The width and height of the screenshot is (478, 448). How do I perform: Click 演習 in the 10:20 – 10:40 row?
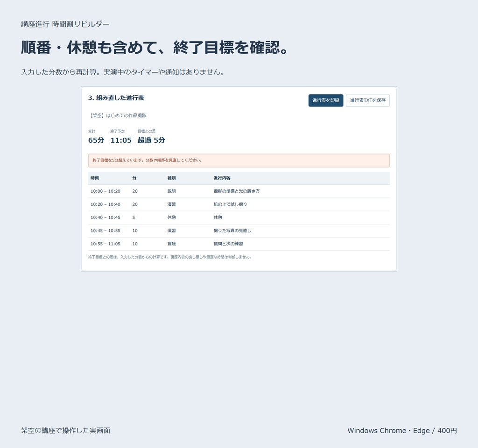click(x=171, y=204)
